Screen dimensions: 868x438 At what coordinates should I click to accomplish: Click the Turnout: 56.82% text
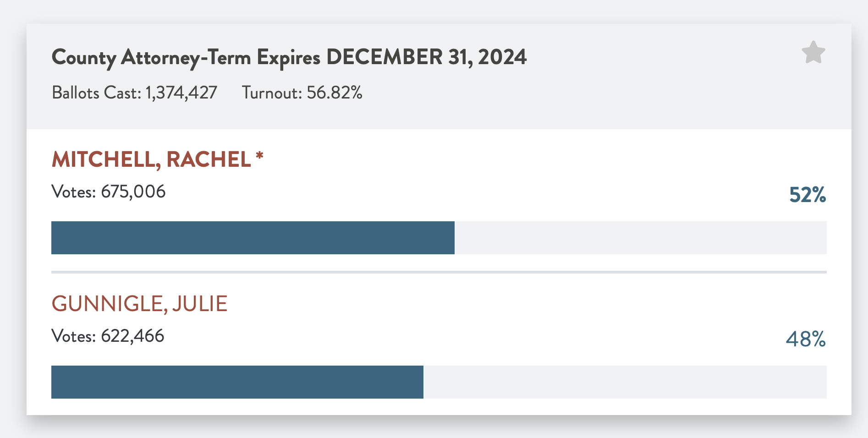[302, 93]
